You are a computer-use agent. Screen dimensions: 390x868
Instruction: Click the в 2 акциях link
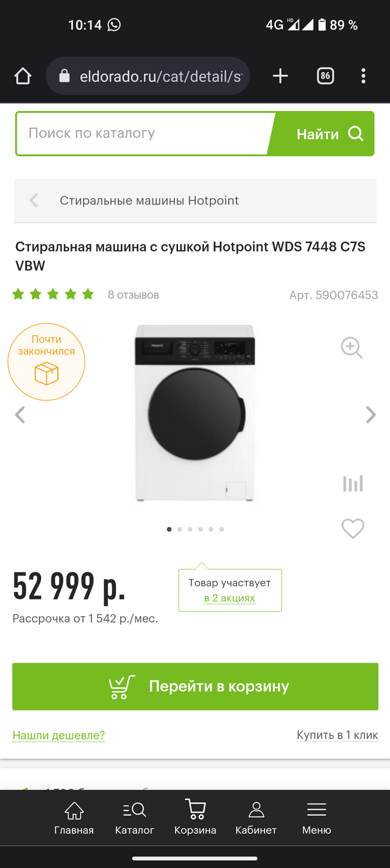230,598
